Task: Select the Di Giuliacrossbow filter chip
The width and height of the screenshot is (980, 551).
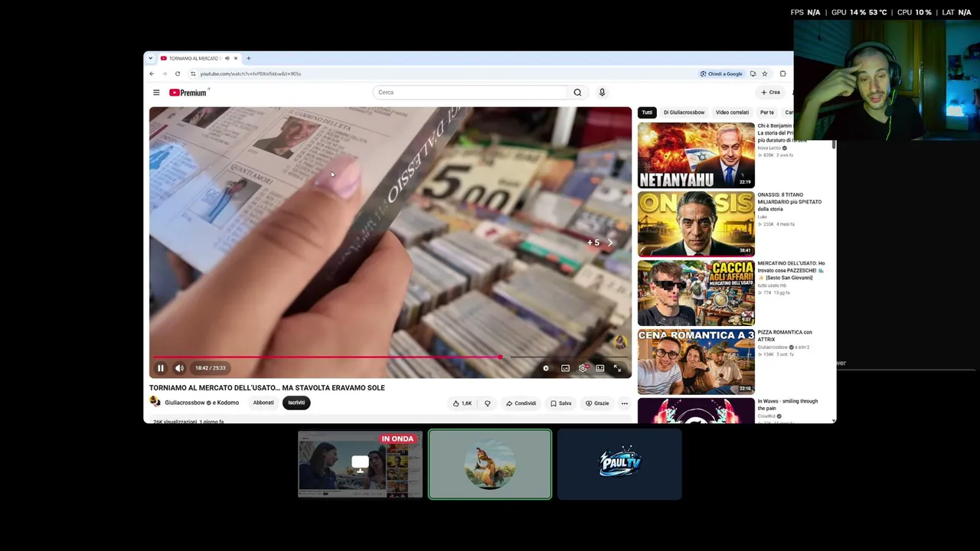Action: [684, 112]
